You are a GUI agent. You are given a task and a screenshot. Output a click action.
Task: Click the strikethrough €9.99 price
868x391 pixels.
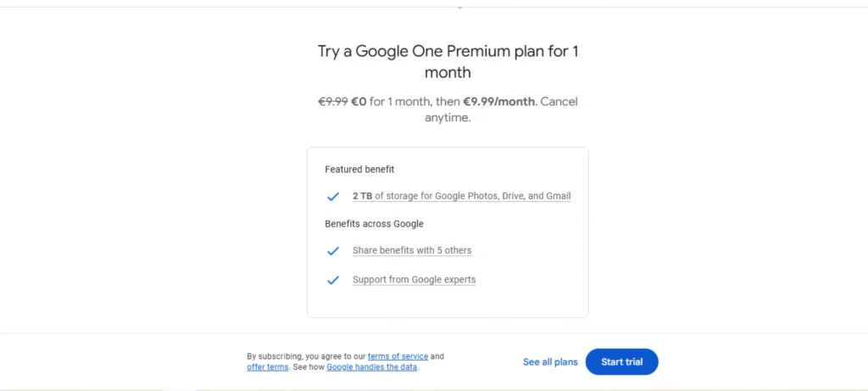[332, 102]
